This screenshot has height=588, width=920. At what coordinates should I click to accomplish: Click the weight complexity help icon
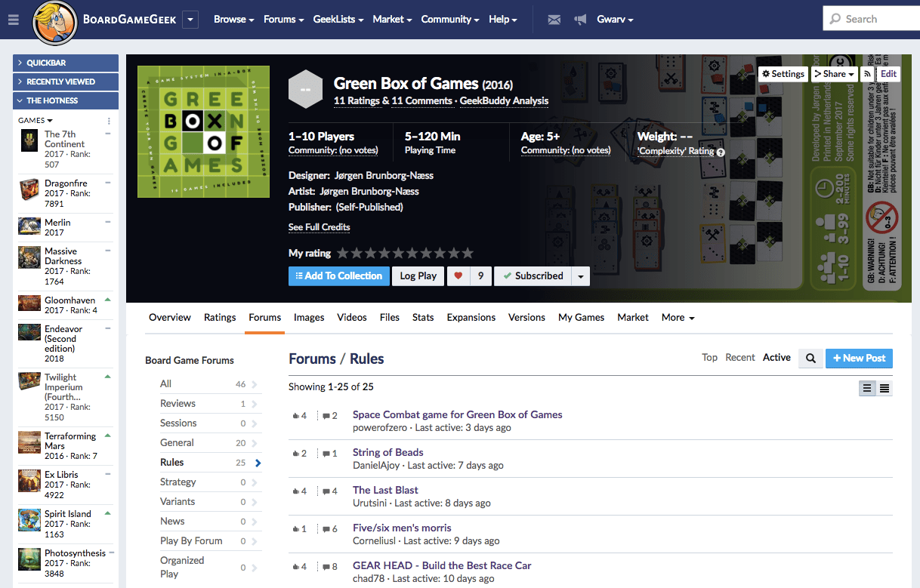(721, 152)
